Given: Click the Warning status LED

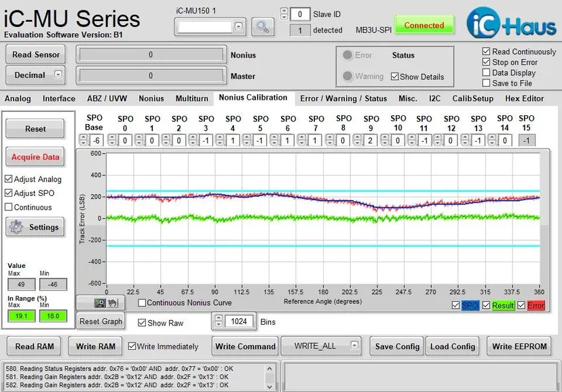Looking at the screenshot, I should 348,76.
